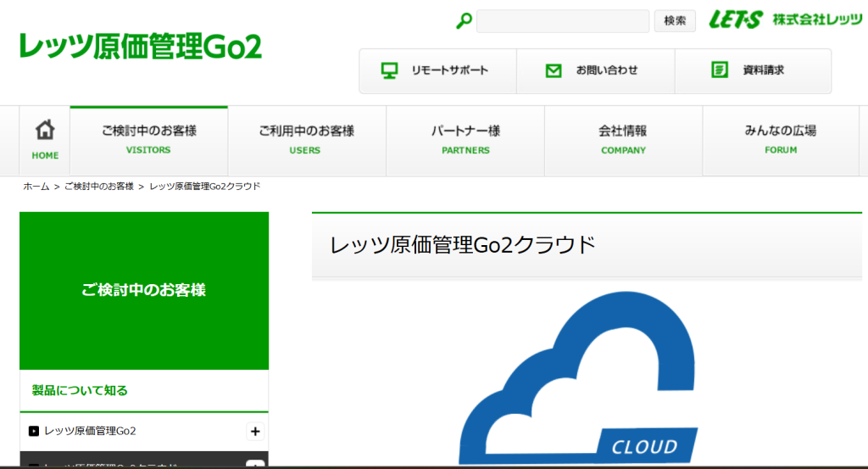Click the remote support monitor icon

389,70
